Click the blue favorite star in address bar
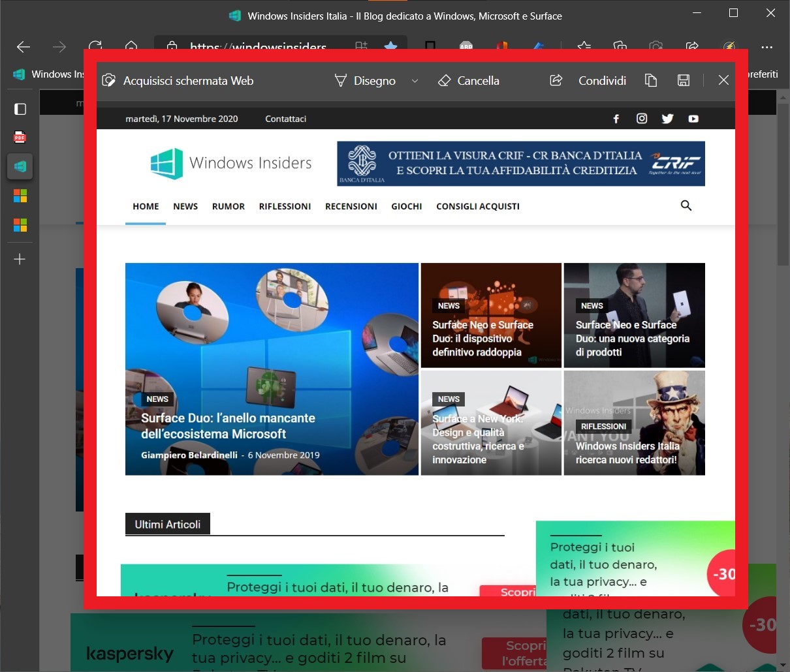Viewport: 790px width, 672px height. [x=390, y=46]
